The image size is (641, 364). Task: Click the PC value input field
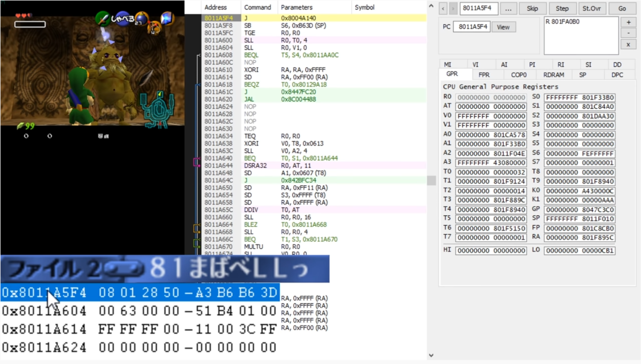(472, 27)
